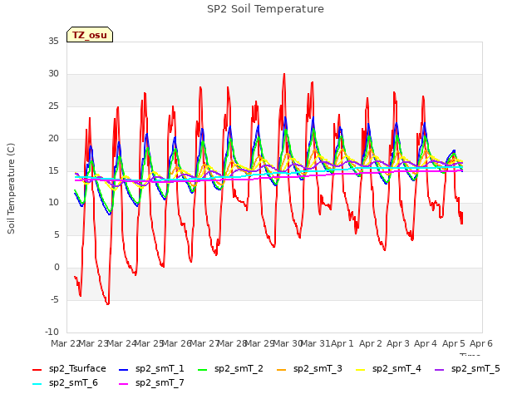
Task: Click the yellow sp2_smT_4 legend swatch
Action: coord(360,369)
